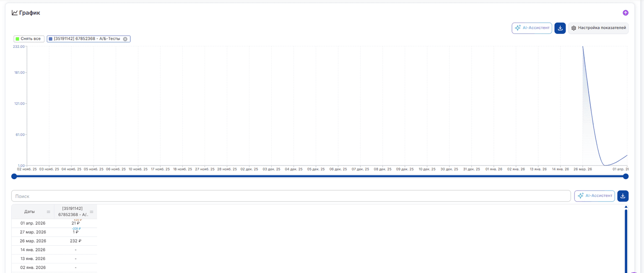Viewport: 644px width, 273px height.
Task: Download the chart using the top download icon
Action: (x=560, y=28)
